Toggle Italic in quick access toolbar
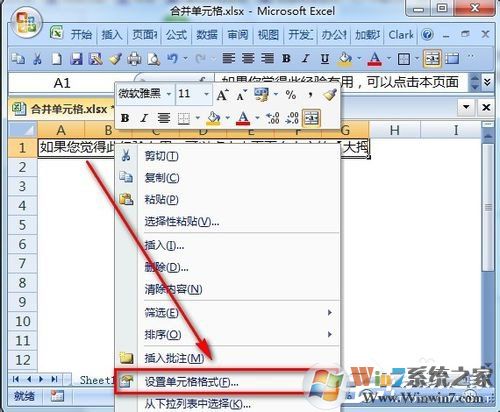500x412 pixels. [x=305, y=59]
